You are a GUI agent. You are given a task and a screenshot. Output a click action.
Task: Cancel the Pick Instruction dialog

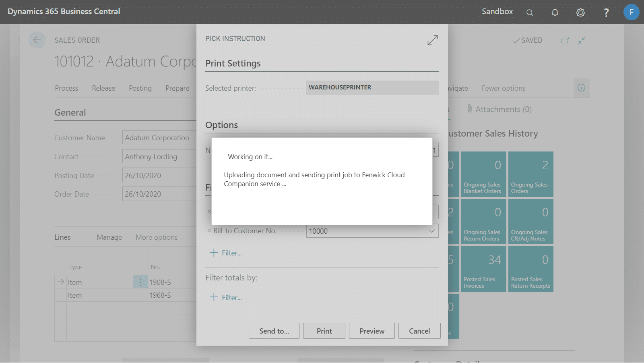pyautogui.click(x=419, y=331)
